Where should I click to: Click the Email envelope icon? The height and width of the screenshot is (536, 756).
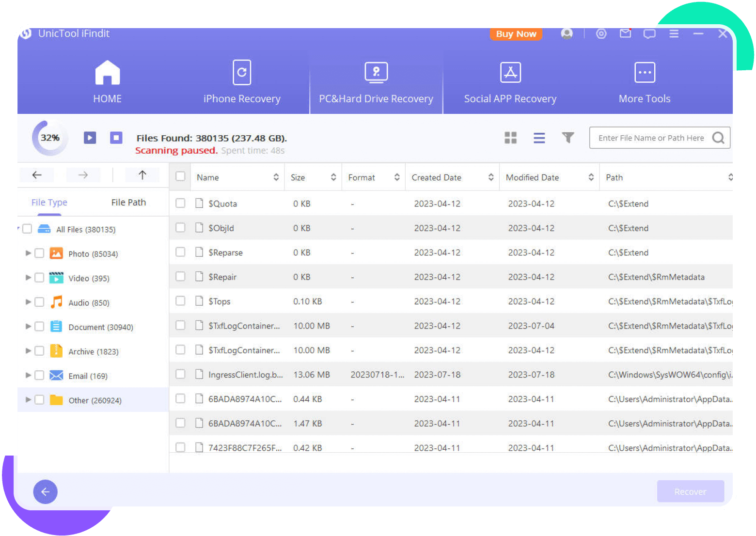click(x=56, y=375)
